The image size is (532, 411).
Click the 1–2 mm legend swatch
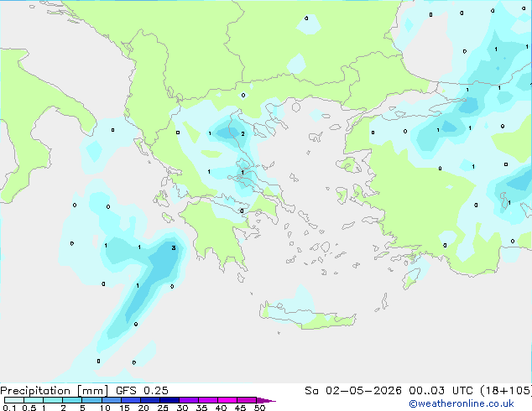(53, 400)
